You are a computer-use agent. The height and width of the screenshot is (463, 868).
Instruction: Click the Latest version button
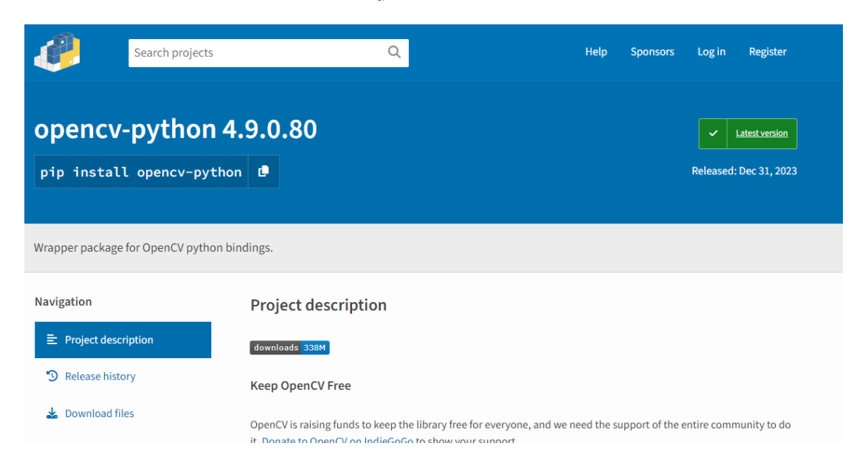761,134
